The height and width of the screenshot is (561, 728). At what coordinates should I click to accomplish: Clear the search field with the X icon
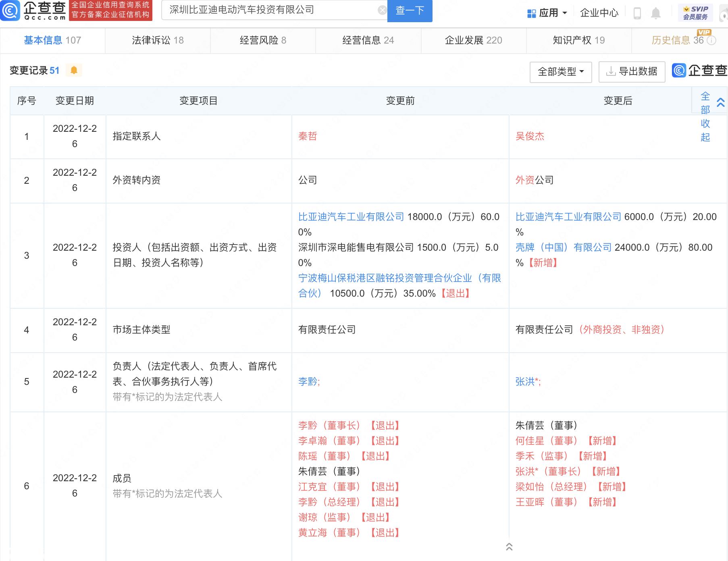(x=382, y=10)
